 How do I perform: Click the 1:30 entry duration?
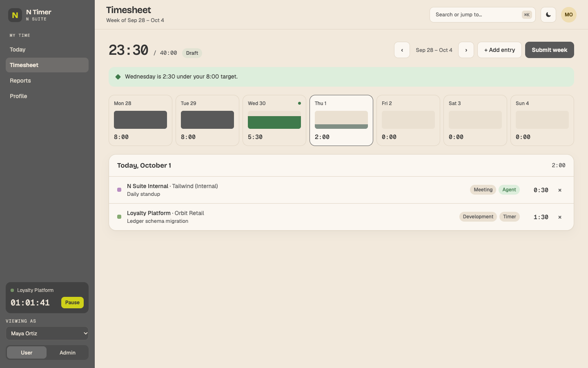click(541, 217)
